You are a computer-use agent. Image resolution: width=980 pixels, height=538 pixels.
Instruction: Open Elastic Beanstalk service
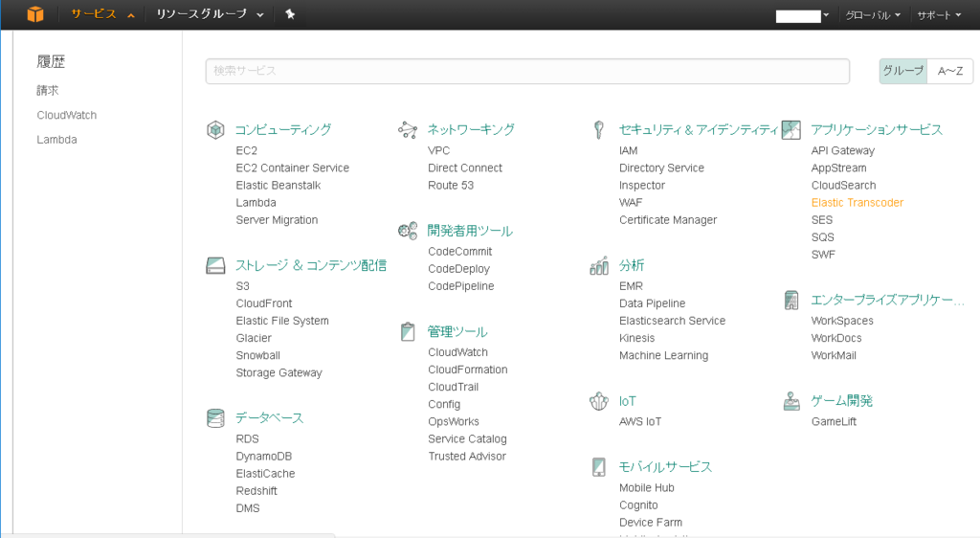tap(278, 186)
